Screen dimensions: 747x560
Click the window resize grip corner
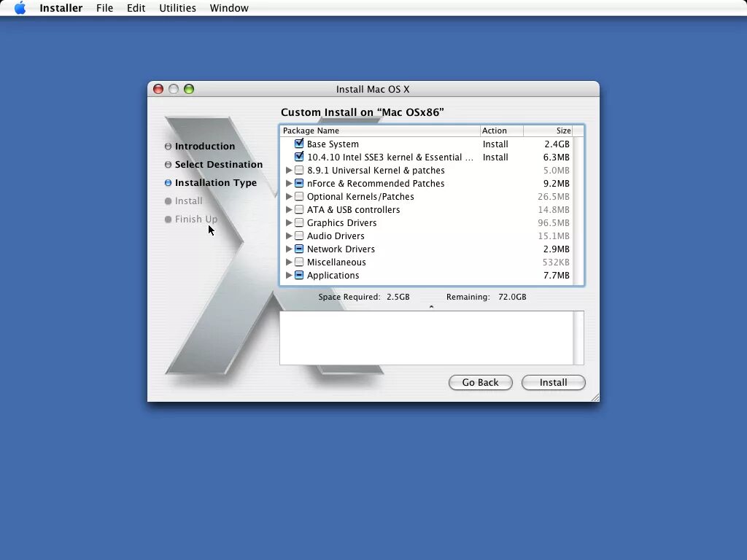595,397
